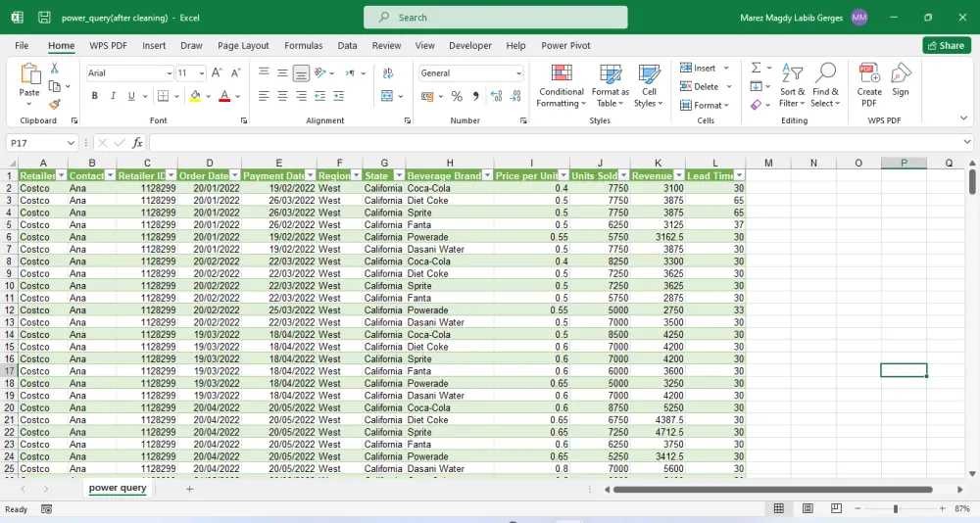Viewport: 980px width, 523px height.
Task: Click the Insert Function fx icon
Action: pyautogui.click(x=137, y=143)
